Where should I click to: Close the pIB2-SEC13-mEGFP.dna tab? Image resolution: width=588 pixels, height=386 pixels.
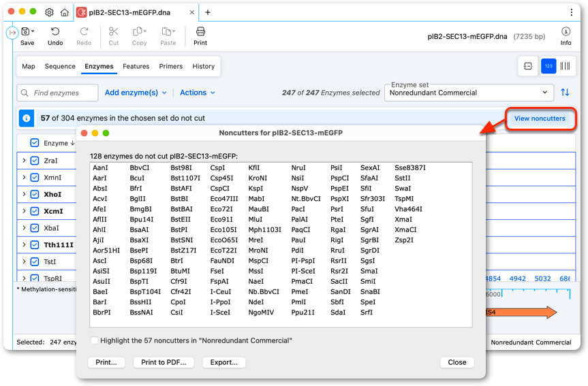(192, 12)
